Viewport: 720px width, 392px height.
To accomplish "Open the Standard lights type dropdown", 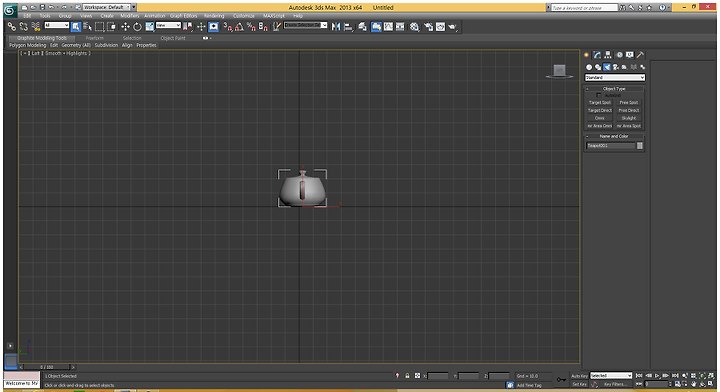I will 615,78.
